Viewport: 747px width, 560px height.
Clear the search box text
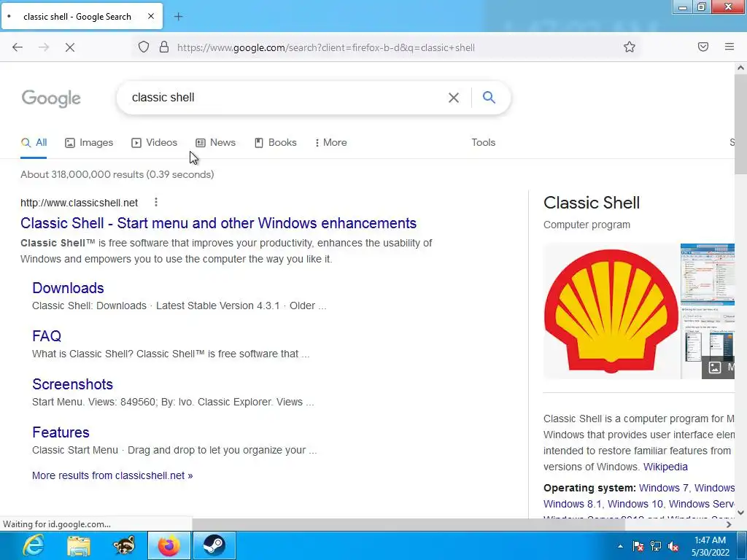(454, 98)
